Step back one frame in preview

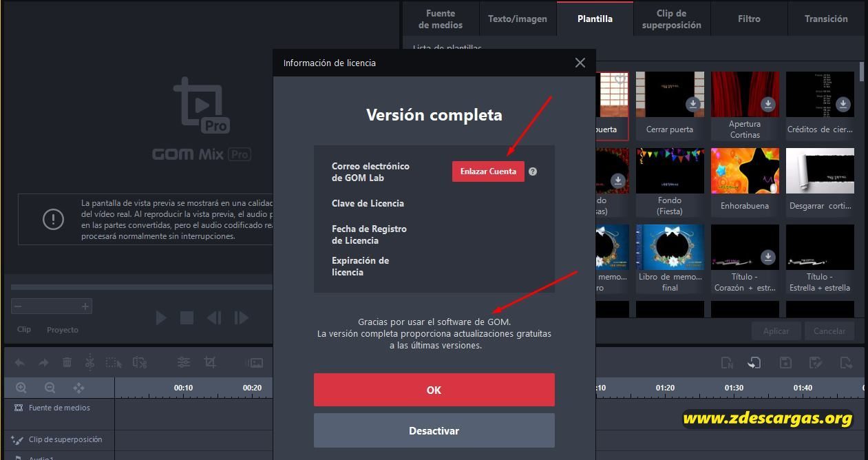(x=214, y=317)
